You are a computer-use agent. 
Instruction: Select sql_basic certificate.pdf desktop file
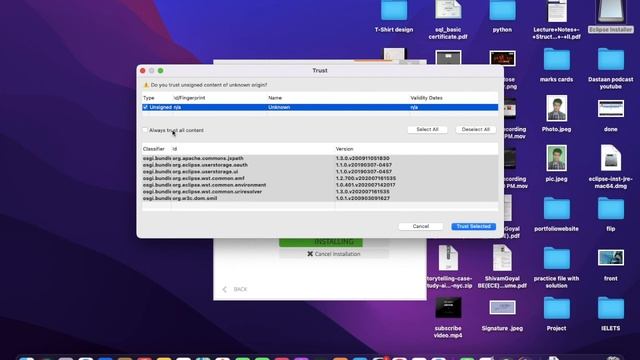448,10
